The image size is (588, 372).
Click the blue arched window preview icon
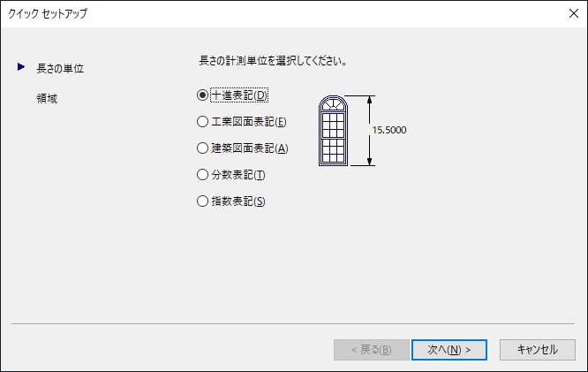coord(333,131)
